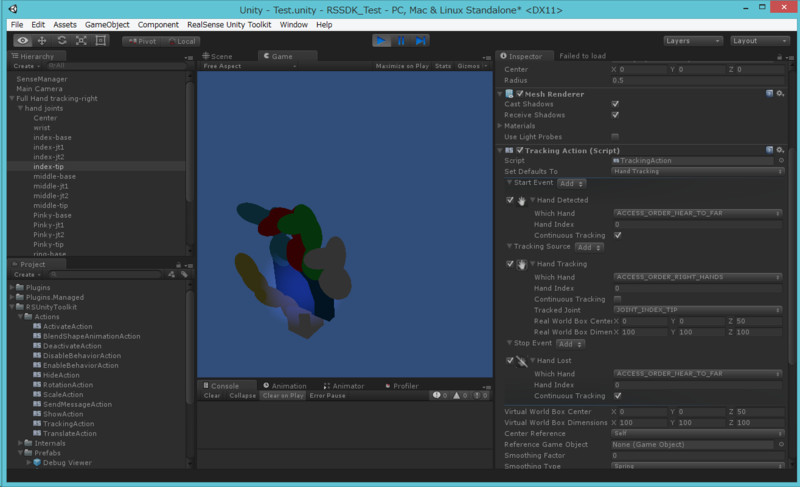Switch to the Profiler tab
800x487 pixels.
pyautogui.click(x=402, y=386)
